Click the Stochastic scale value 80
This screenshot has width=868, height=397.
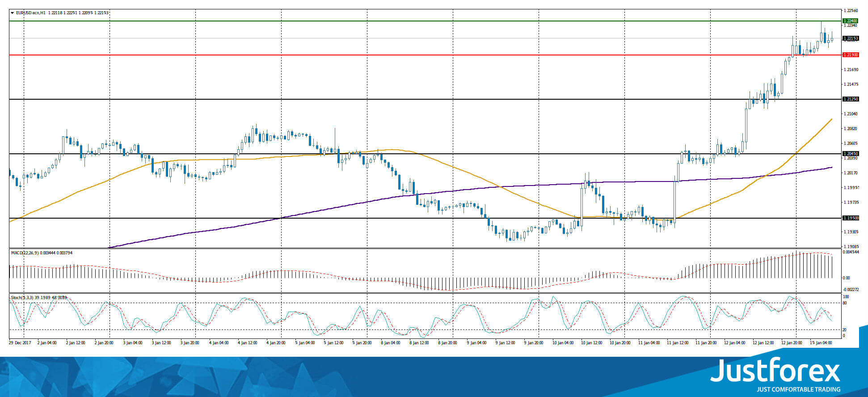[845, 303]
